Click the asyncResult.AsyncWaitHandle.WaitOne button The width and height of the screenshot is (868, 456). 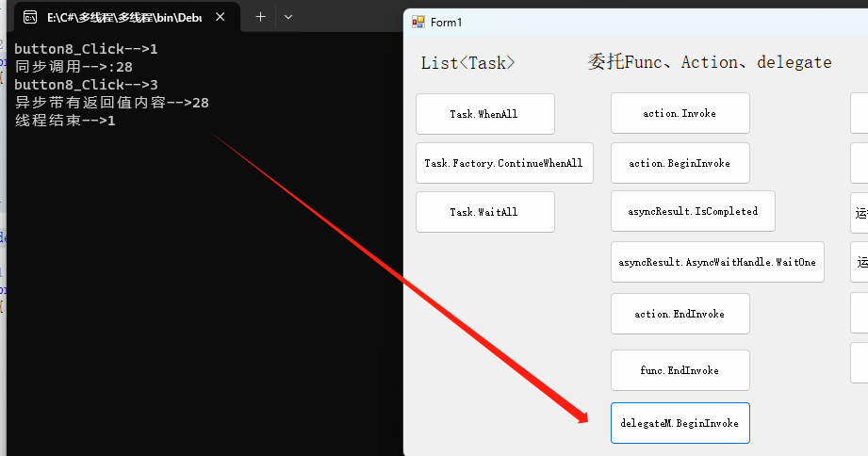717,262
